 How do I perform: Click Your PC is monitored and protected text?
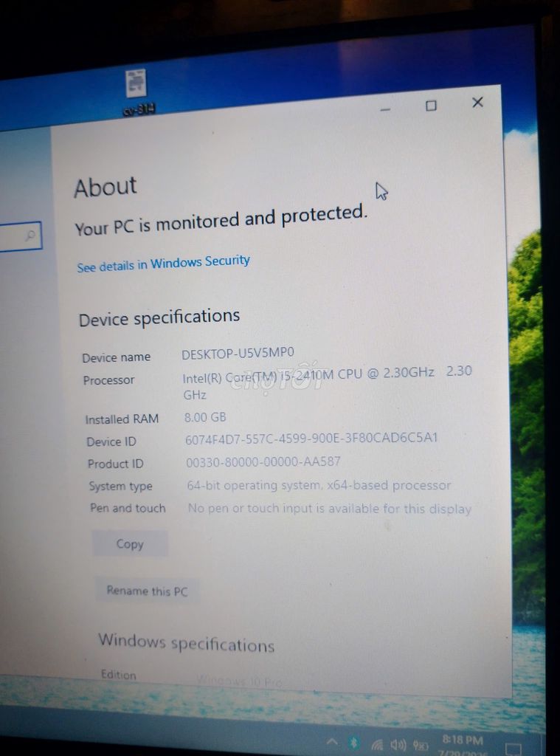click(x=221, y=220)
